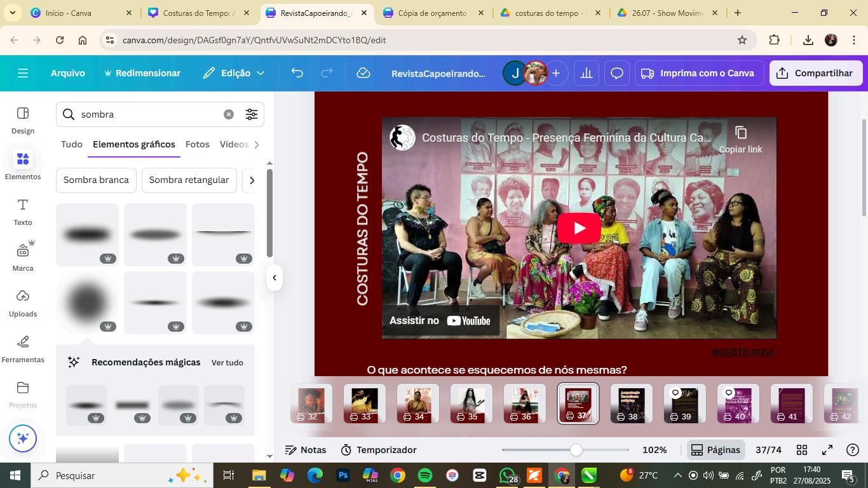Open the analytics chart icon
The image size is (868, 488).
[587, 73]
